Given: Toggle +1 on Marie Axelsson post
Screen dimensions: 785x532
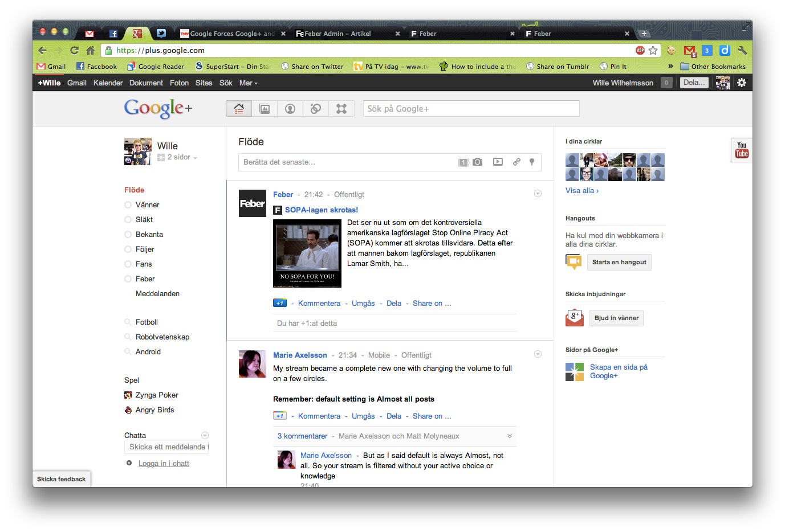Looking at the screenshot, I should tap(280, 416).
